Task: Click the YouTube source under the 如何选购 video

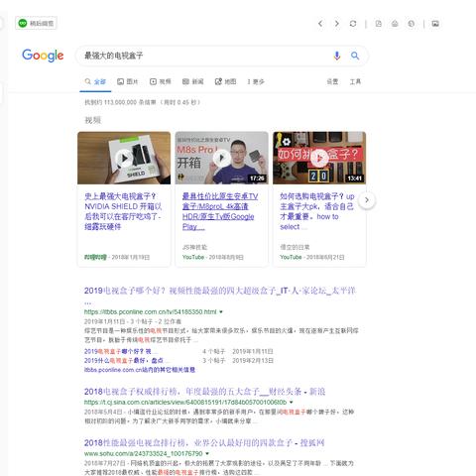Action: coord(291,257)
